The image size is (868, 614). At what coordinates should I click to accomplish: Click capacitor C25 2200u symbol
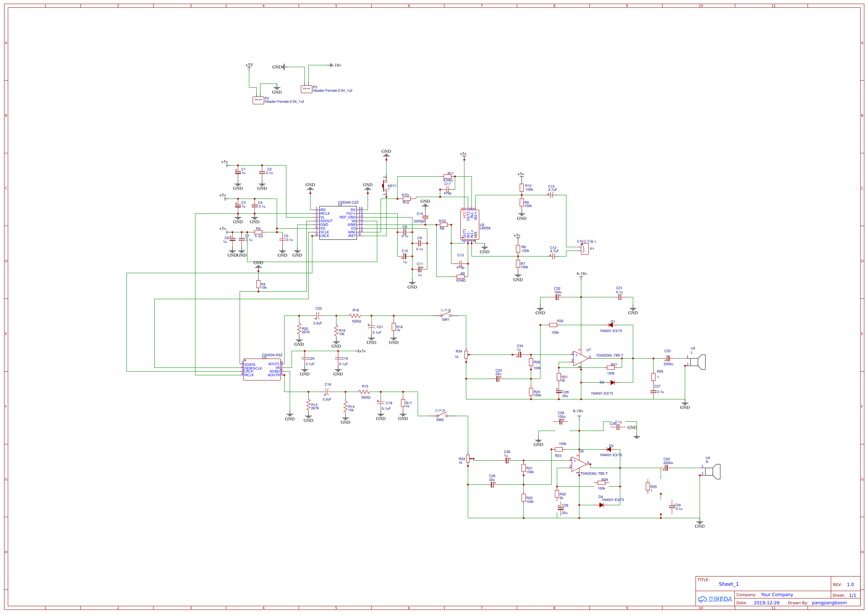coord(666,468)
